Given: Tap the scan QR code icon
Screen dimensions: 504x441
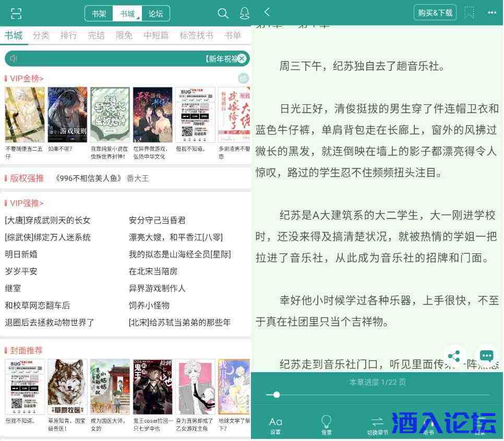Looking at the screenshot, I should (x=16, y=14).
